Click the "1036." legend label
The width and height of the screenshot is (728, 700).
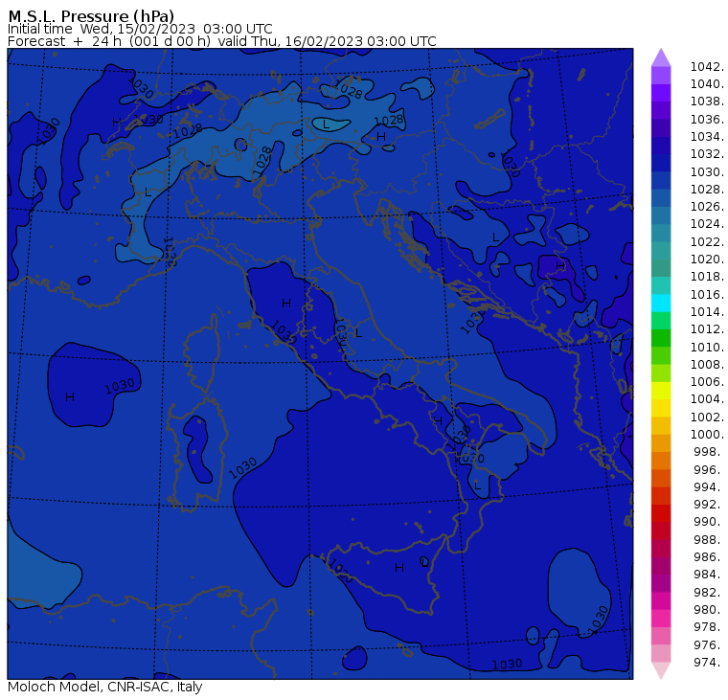click(707, 120)
